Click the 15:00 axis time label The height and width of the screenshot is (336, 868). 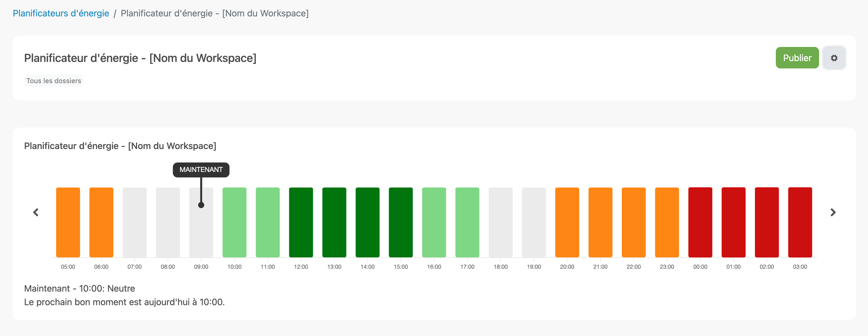(401, 267)
